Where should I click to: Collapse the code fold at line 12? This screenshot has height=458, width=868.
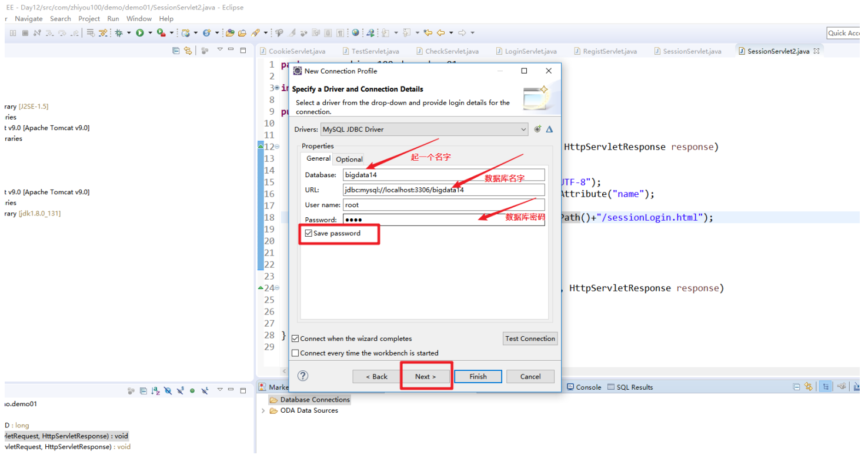(277, 147)
